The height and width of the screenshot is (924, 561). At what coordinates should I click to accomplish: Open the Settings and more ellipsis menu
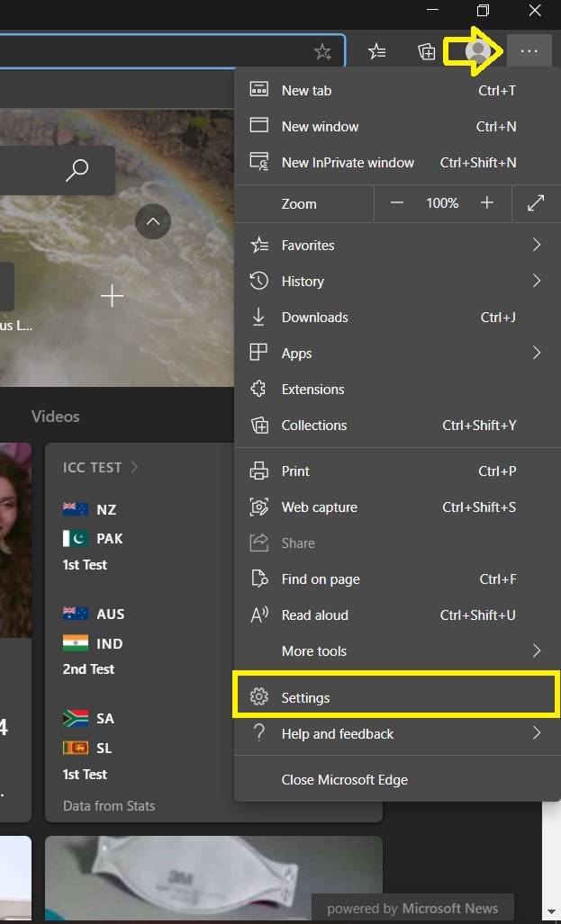(529, 51)
